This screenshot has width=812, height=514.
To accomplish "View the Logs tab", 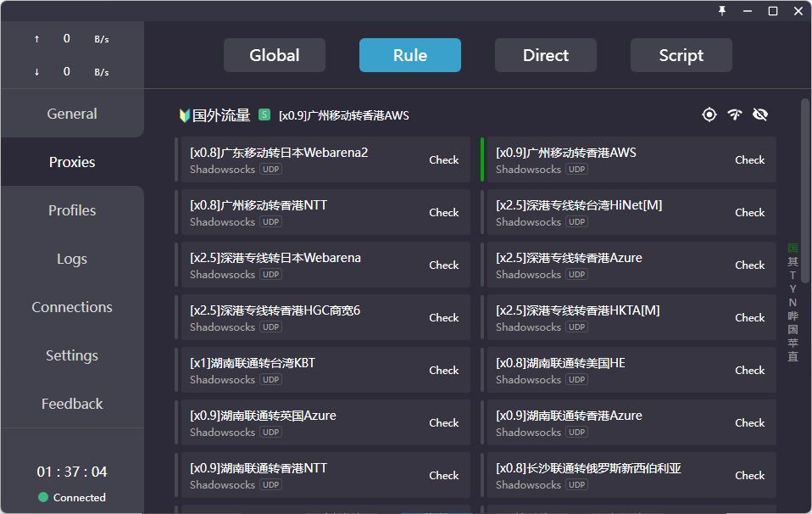I will click(x=72, y=259).
